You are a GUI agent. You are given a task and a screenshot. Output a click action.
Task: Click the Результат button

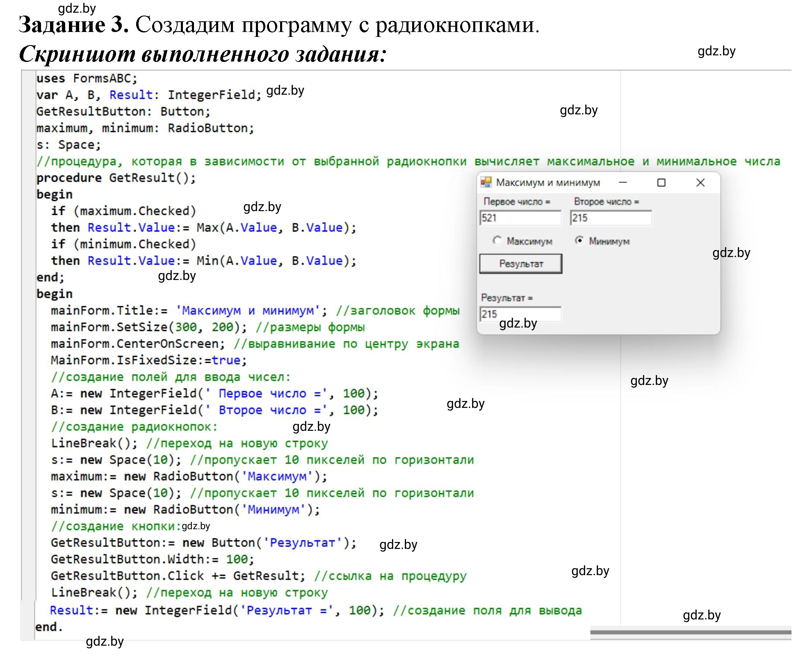coord(521,264)
